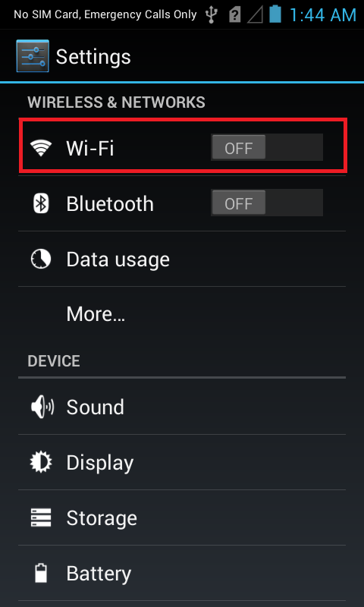Tap the Storage stacked-bars icon

[x=41, y=517]
